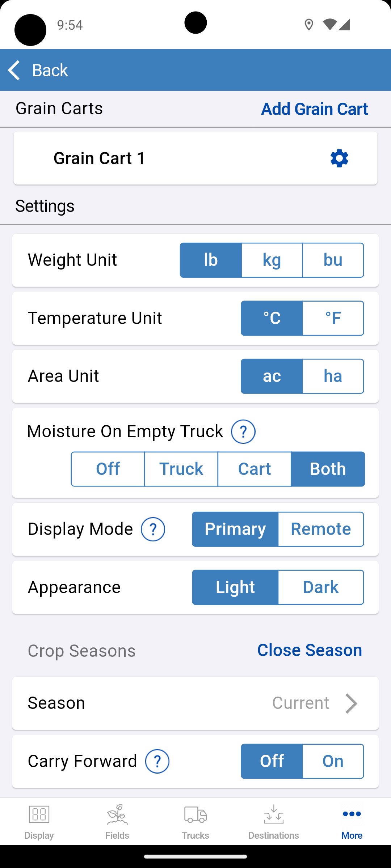The width and height of the screenshot is (391, 868).
Task: Open the Destinations tab icon
Action: [273, 814]
